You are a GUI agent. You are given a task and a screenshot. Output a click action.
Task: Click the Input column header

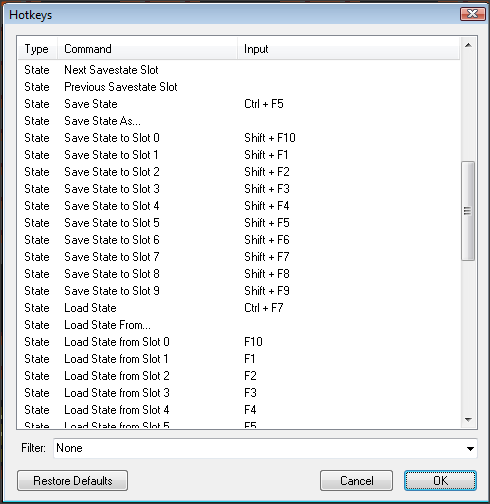click(x=349, y=49)
